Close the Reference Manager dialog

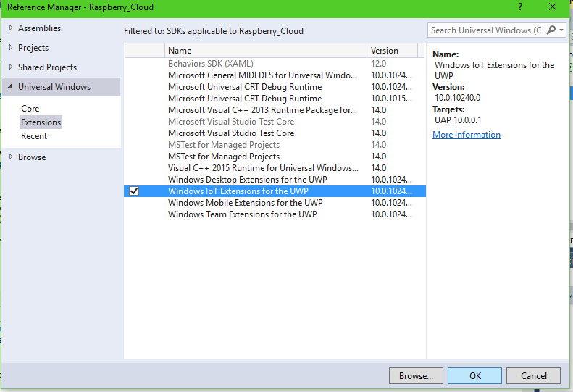[553, 7]
